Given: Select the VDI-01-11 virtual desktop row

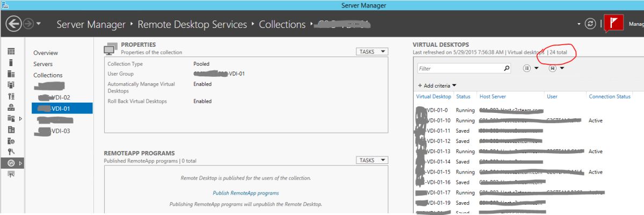Looking at the screenshot, I should click(x=529, y=131).
